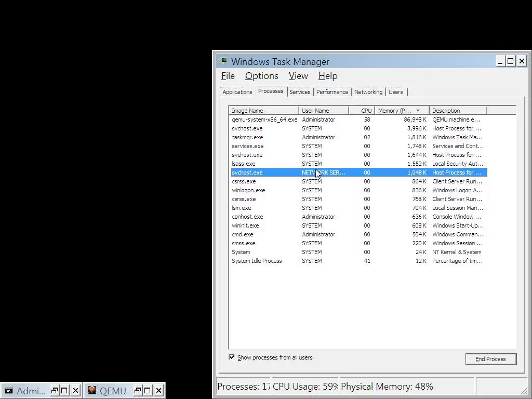
Task: Maximize the minimized Admi... console window
Action: tap(64, 391)
